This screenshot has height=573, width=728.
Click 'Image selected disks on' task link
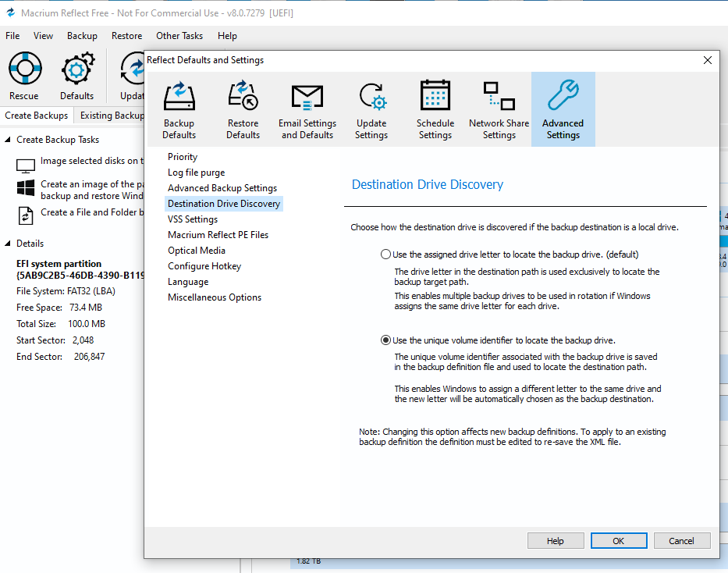pos(92,161)
